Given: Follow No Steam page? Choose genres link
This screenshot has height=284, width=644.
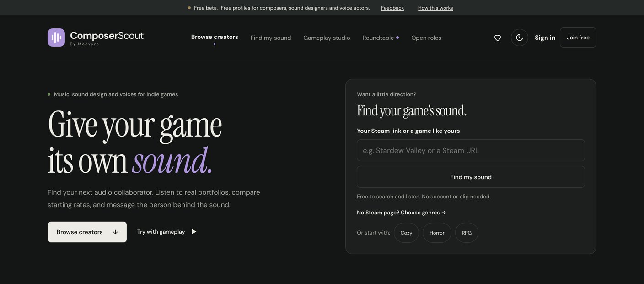Looking at the screenshot, I should point(402,213).
